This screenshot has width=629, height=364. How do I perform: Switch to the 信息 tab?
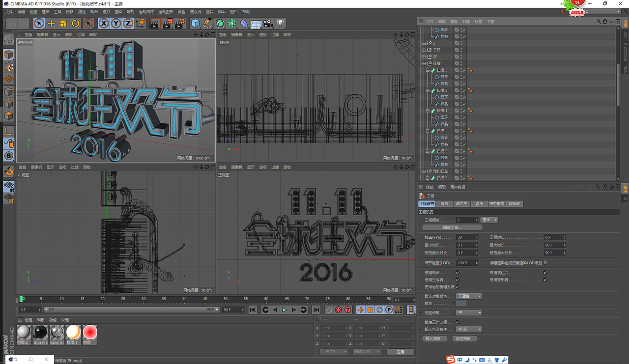(x=444, y=203)
